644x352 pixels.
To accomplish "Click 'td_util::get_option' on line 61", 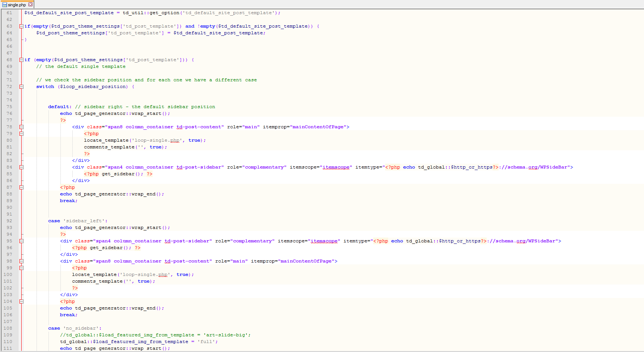I will pyautogui.click(x=151, y=13).
